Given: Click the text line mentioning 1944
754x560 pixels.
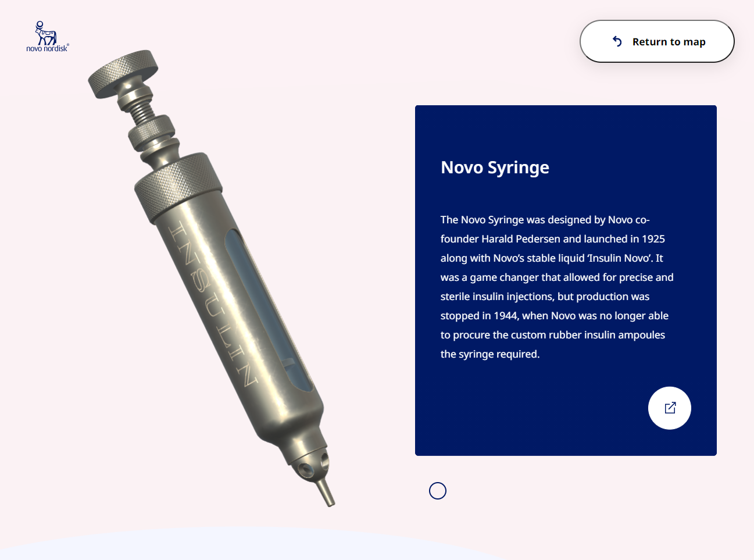Looking at the screenshot, I should tap(555, 316).
